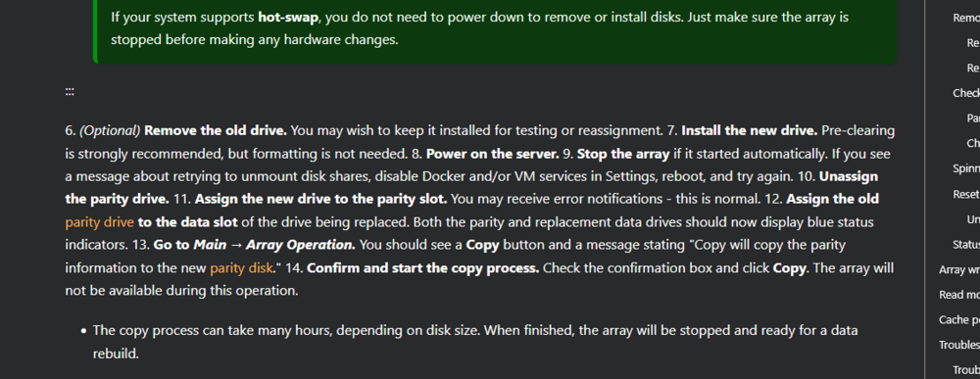Jump to the "Remo…" sidebar entry
This screenshot has height=379, width=980.
pos(966,18)
